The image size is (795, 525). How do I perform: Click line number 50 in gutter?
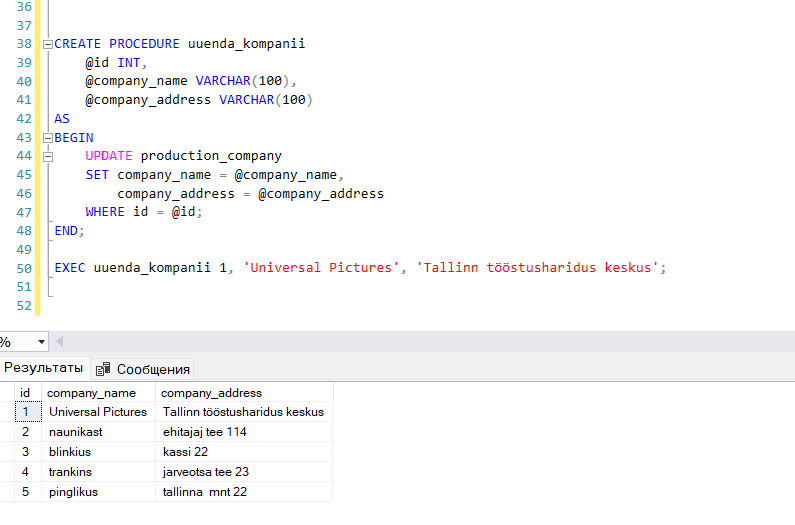pos(24,268)
